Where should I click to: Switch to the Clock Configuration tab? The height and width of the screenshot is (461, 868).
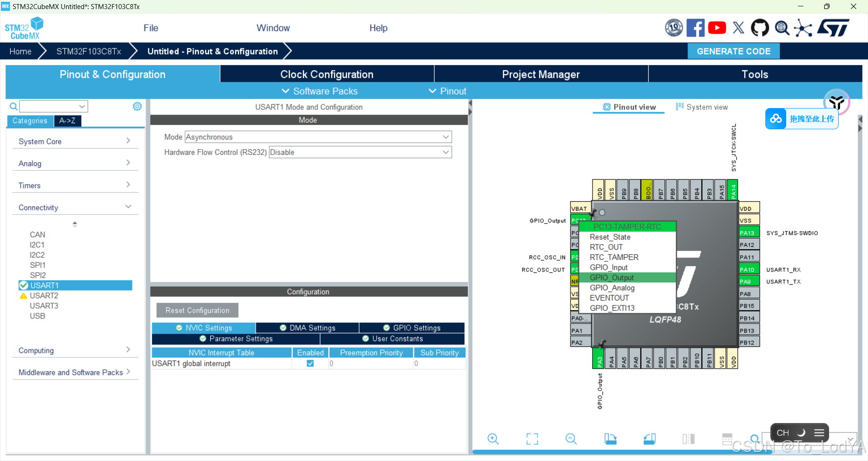click(x=327, y=74)
